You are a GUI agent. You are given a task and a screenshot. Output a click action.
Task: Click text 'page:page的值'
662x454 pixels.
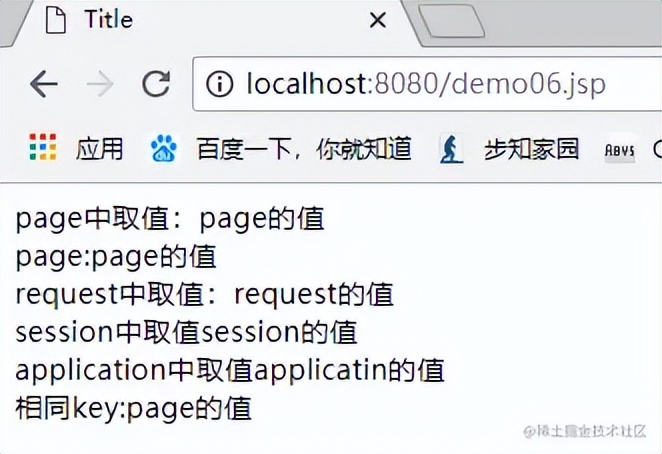pos(116,257)
